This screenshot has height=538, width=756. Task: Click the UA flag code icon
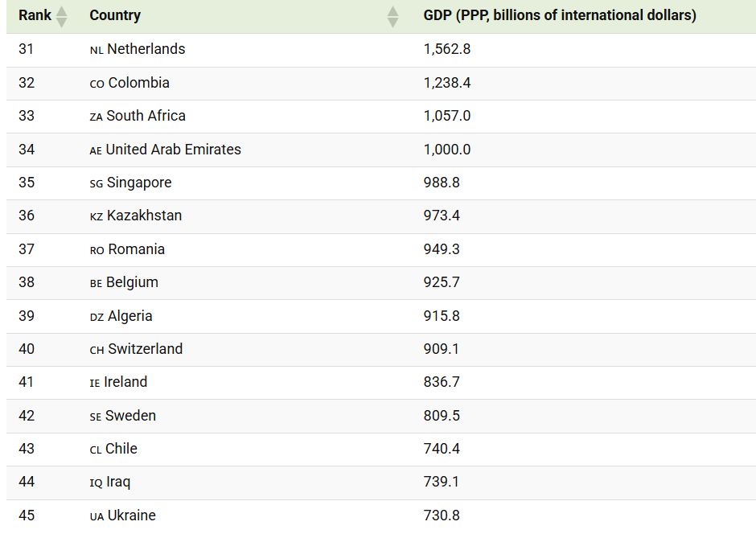point(97,516)
